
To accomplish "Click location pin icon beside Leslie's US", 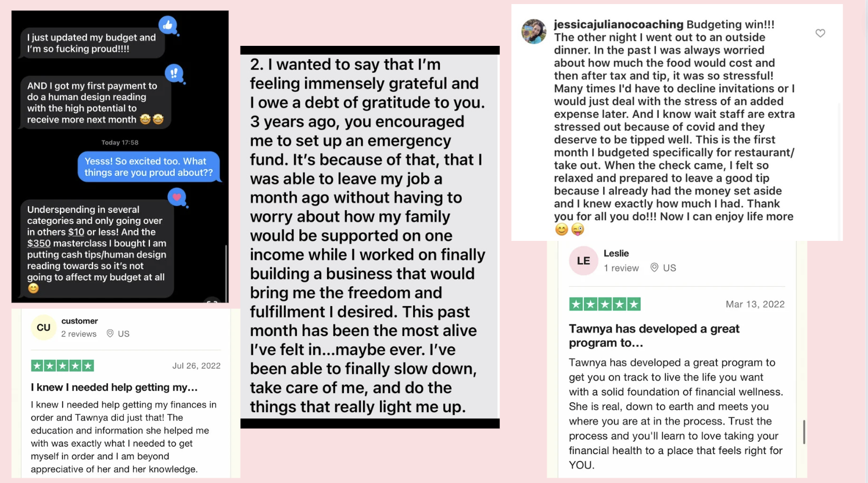I will (x=654, y=268).
